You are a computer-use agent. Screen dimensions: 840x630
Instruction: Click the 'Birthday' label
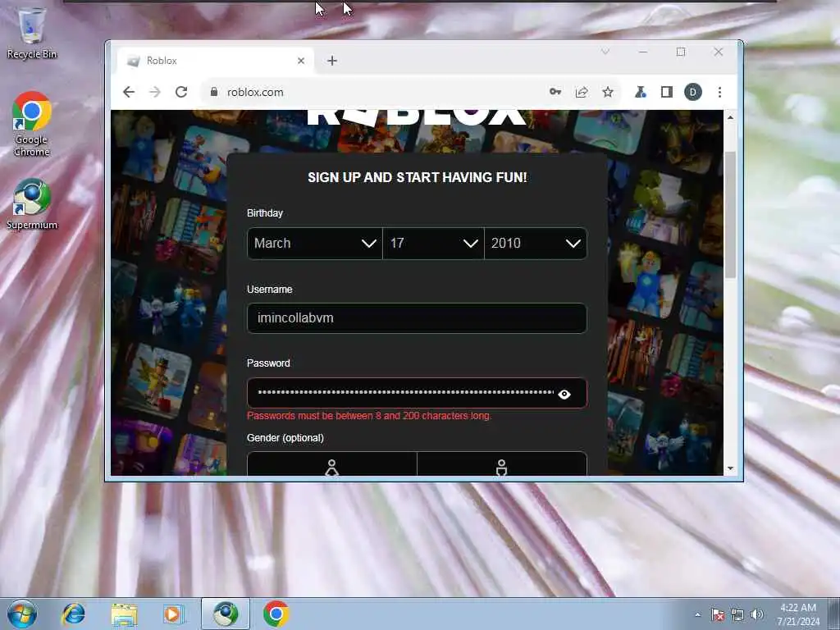[265, 213]
